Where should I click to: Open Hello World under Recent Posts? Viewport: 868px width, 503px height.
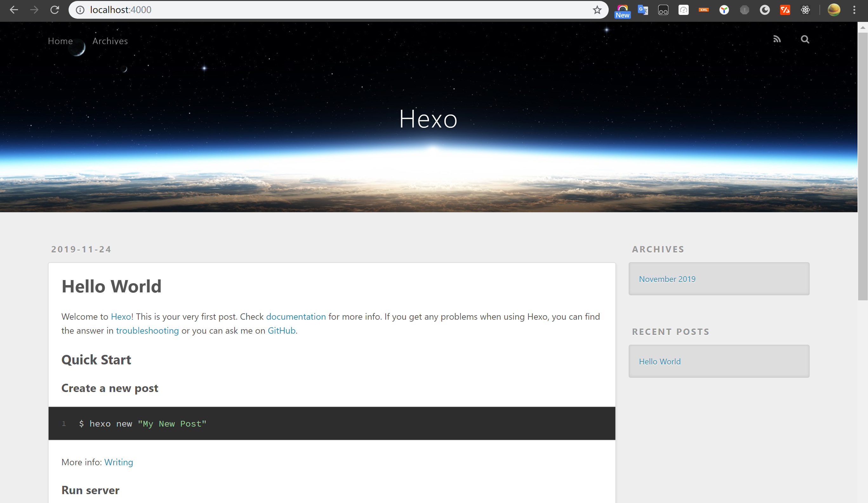(659, 362)
